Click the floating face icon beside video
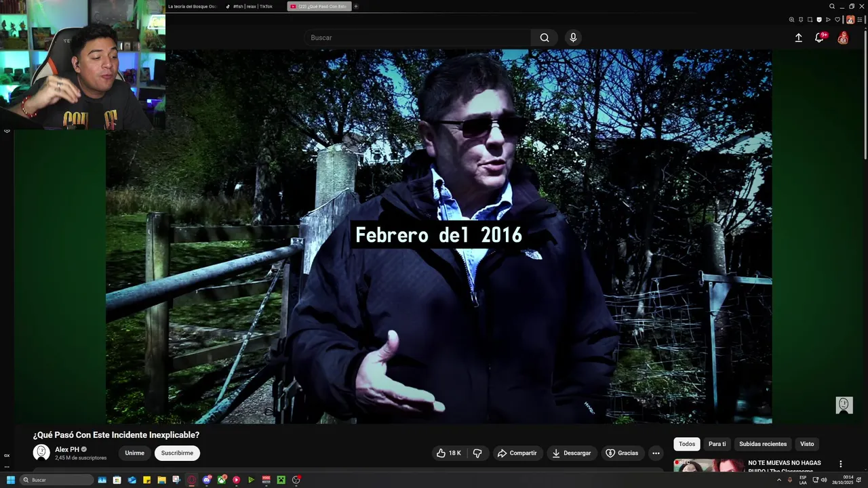The width and height of the screenshot is (868, 488). click(x=844, y=405)
